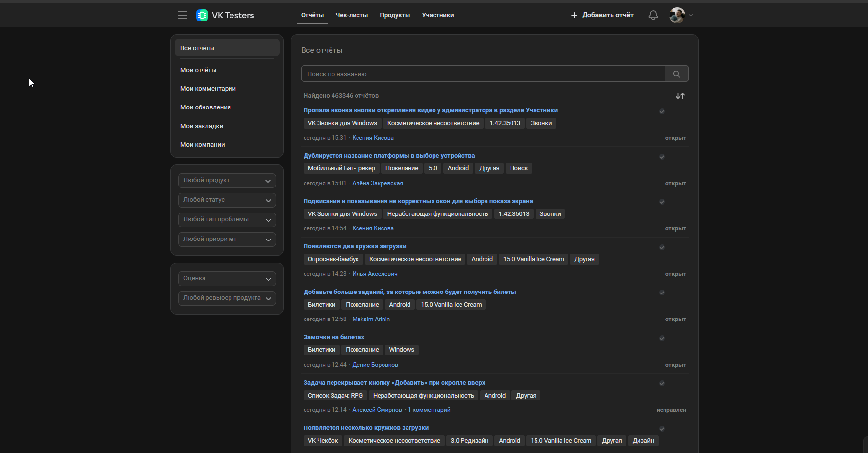Click the VK Testers logo icon
This screenshot has width=868, height=453.
click(202, 15)
